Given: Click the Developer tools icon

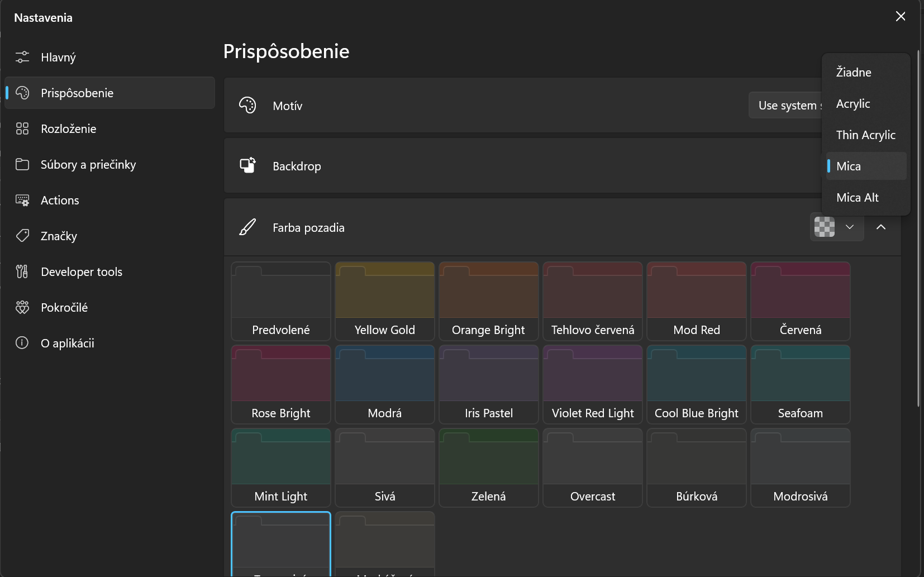Looking at the screenshot, I should 22,271.
